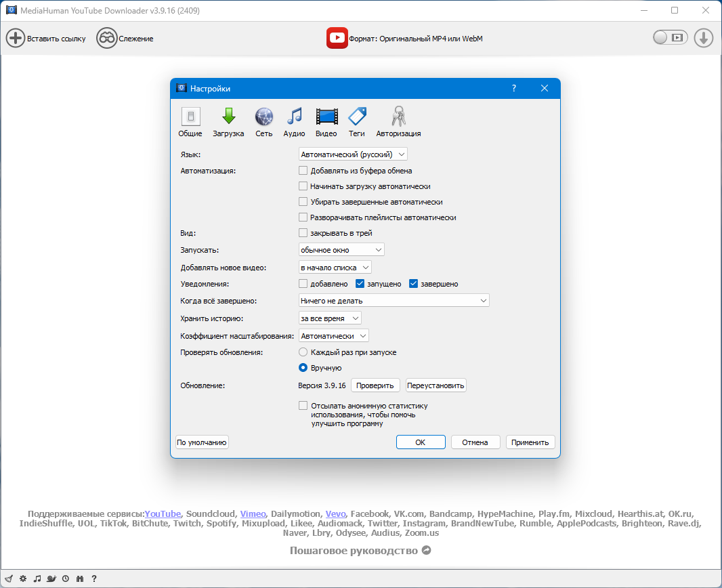Open the Vevo supported service link
Image resolution: width=722 pixels, height=588 pixels.
pyautogui.click(x=336, y=514)
